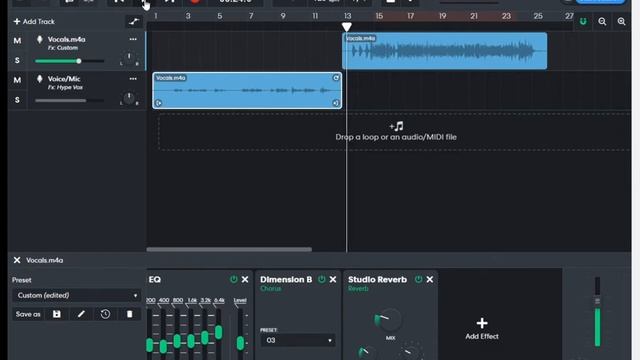Click bar 17 on the timeline ruler

(x=411, y=16)
